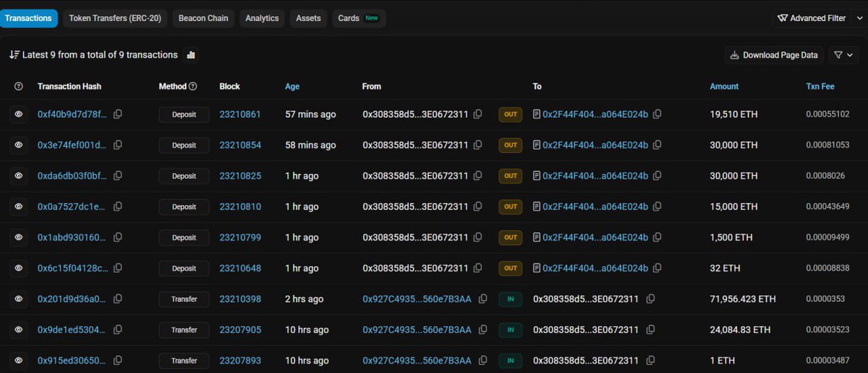Copy hash 0xf40b9d7d78f with copy icon
868x373 pixels.
coord(118,114)
